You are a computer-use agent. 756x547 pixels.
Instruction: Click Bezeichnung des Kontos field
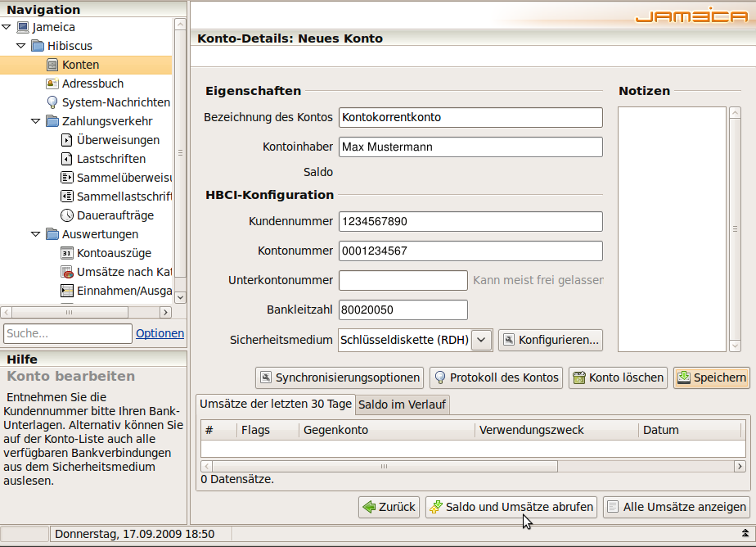(x=470, y=117)
